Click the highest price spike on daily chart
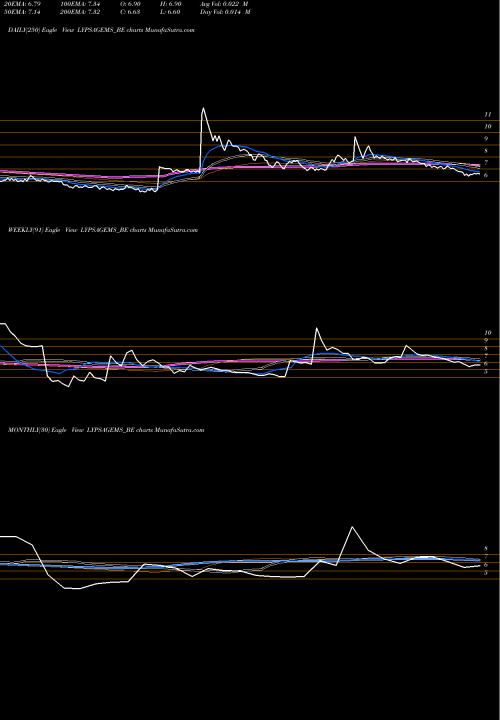The image size is (500, 720). click(x=203, y=109)
